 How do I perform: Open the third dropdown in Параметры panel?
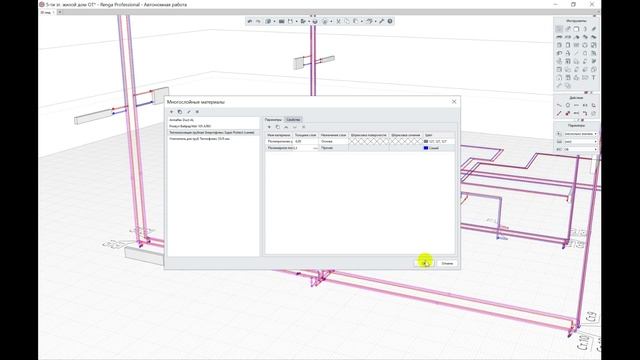coord(580,149)
